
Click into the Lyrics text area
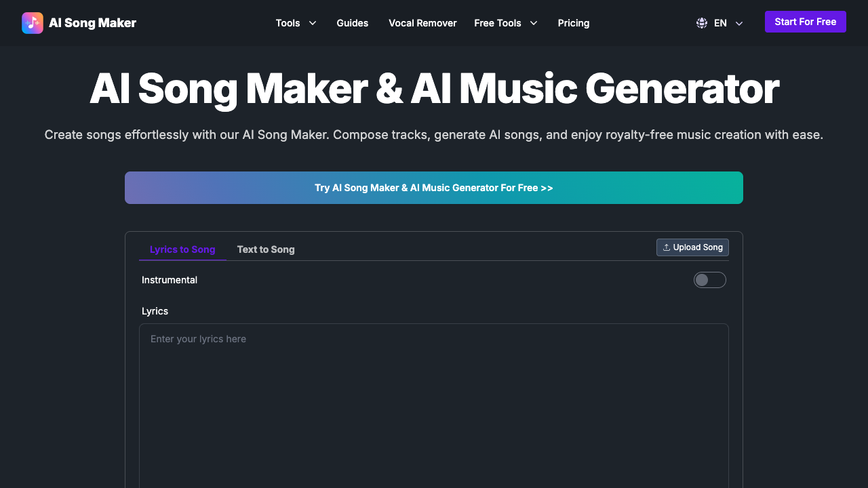(434, 407)
